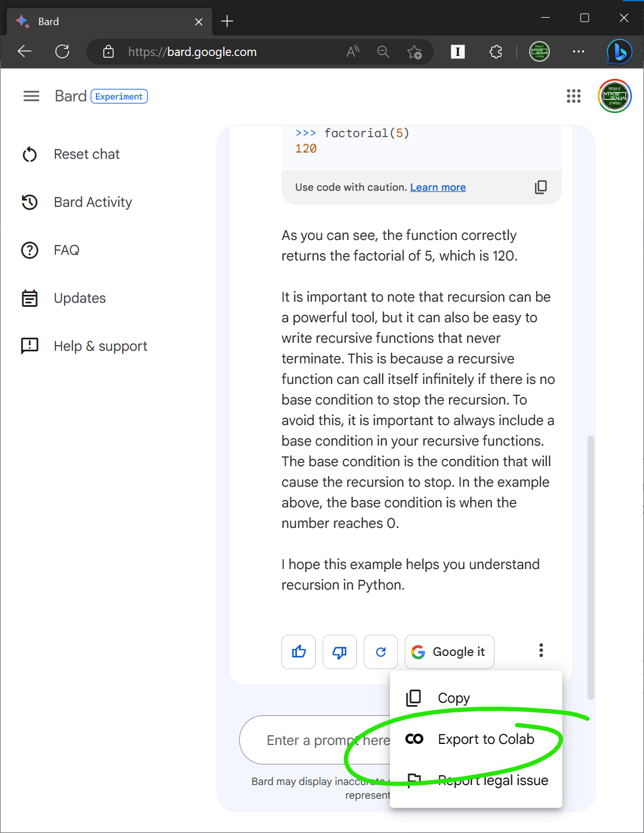
Task: Select Export to Colab from the menu
Action: click(x=486, y=739)
